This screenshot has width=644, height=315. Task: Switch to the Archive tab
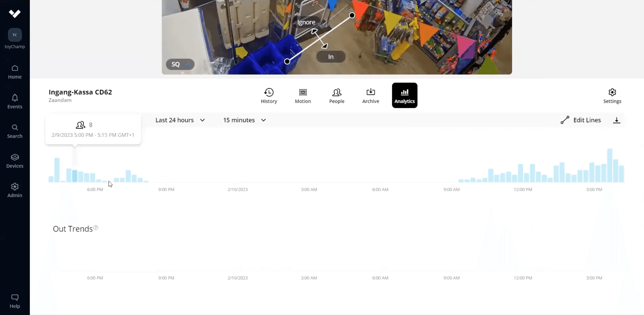coord(371,96)
